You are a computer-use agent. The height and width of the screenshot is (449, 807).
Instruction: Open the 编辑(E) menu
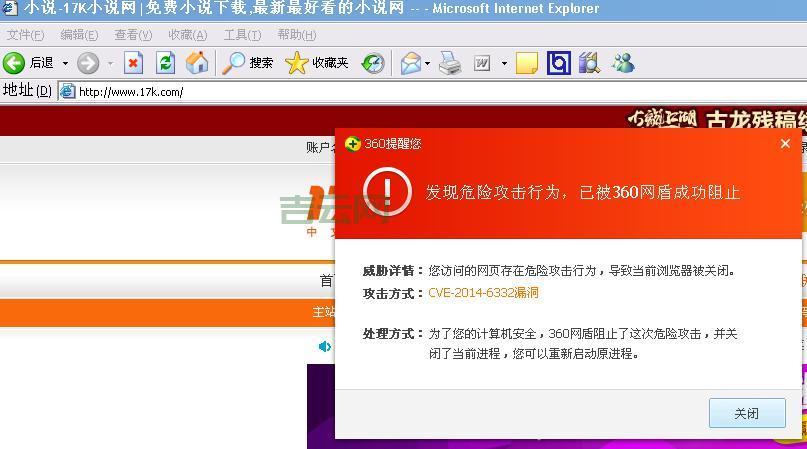pyautogui.click(x=79, y=35)
